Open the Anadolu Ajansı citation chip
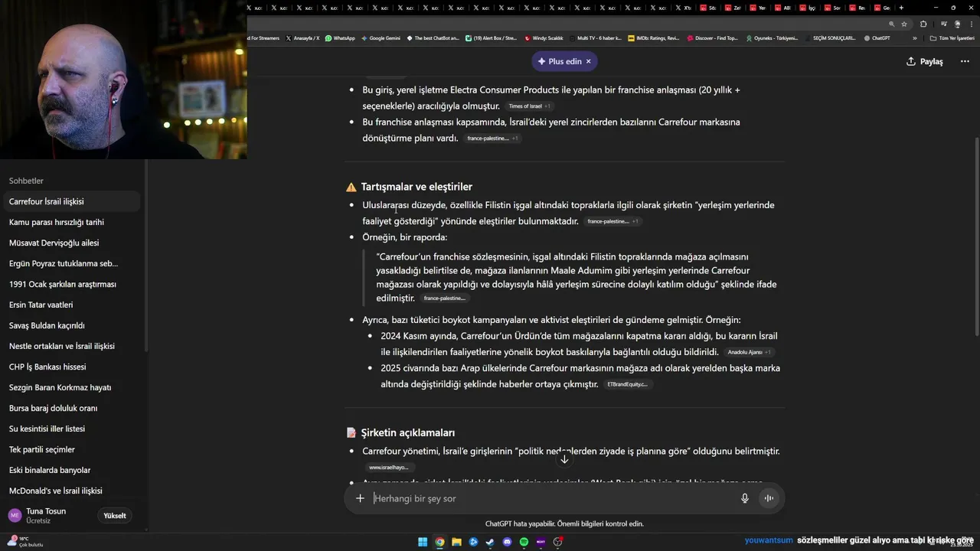Viewport: 980px width, 551px height. (x=750, y=352)
